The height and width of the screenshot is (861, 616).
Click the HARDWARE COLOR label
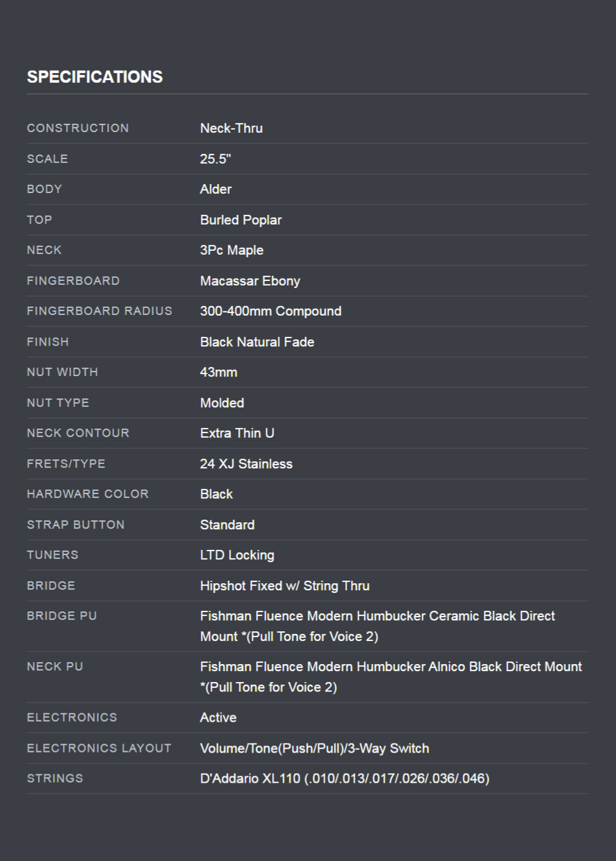pos(87,494)
